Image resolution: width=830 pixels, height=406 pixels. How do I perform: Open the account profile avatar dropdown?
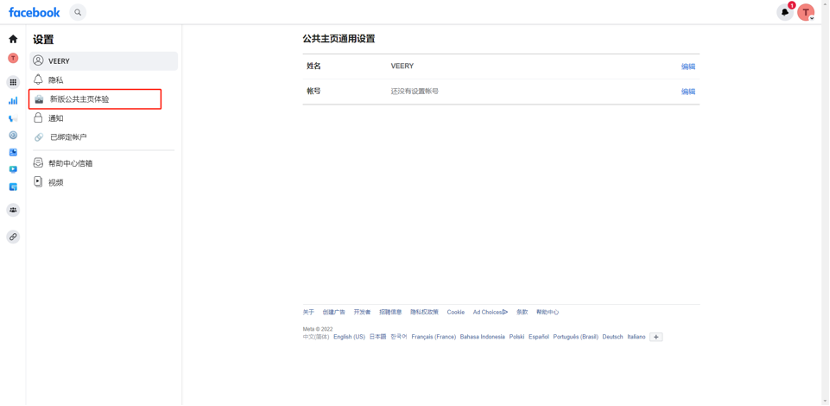(x=806, y=12)
